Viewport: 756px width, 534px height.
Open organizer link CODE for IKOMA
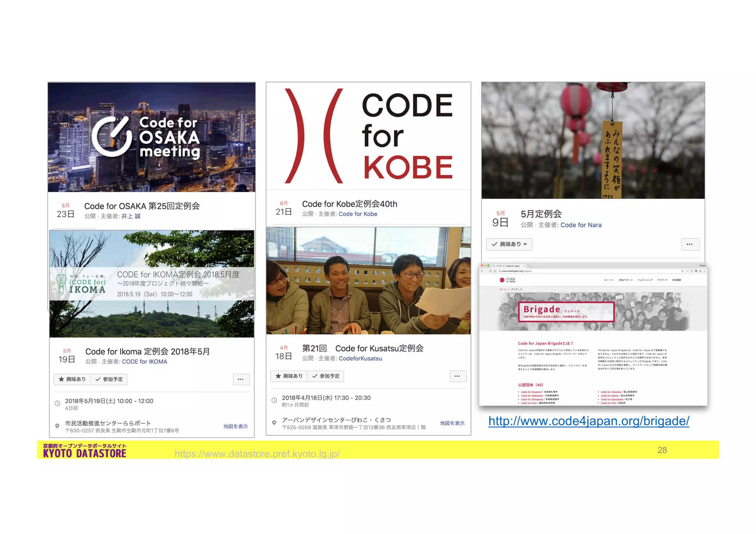click(x=145, y=362)
